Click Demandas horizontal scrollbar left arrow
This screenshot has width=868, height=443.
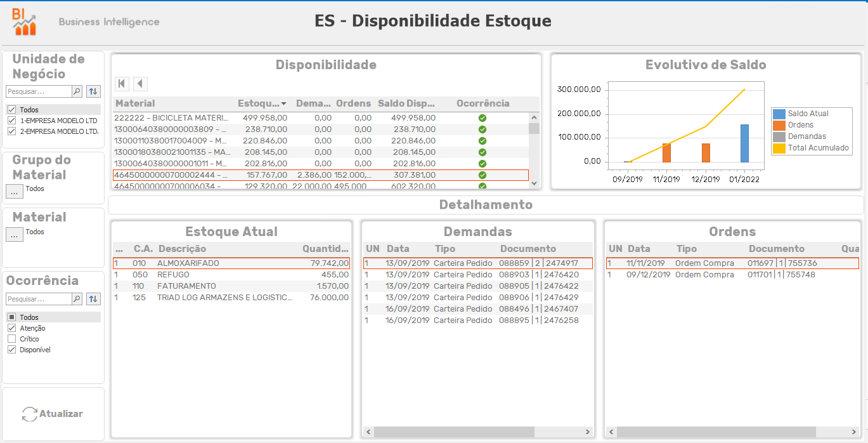368,432
